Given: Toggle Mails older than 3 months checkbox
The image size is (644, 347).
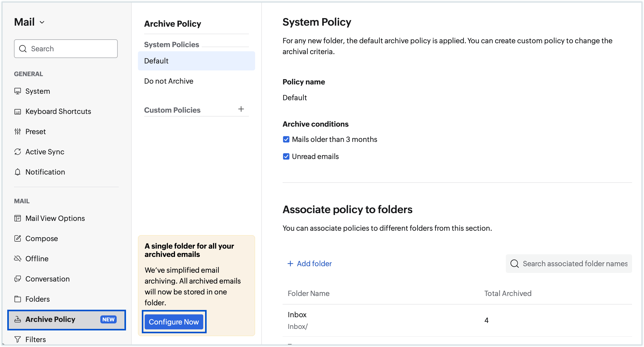Looking at the screenshot, I should (x=286, y=139).
